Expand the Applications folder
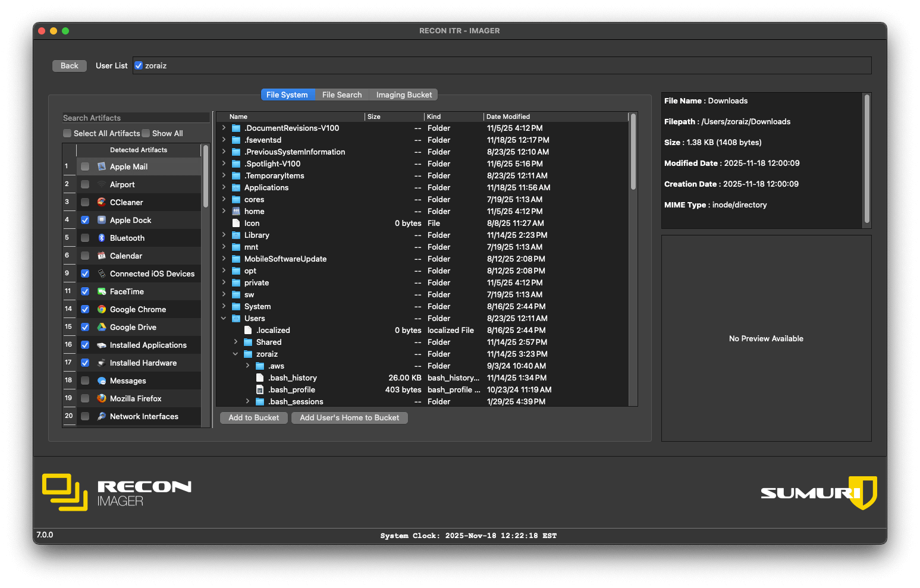 click(x=224, y=187)
